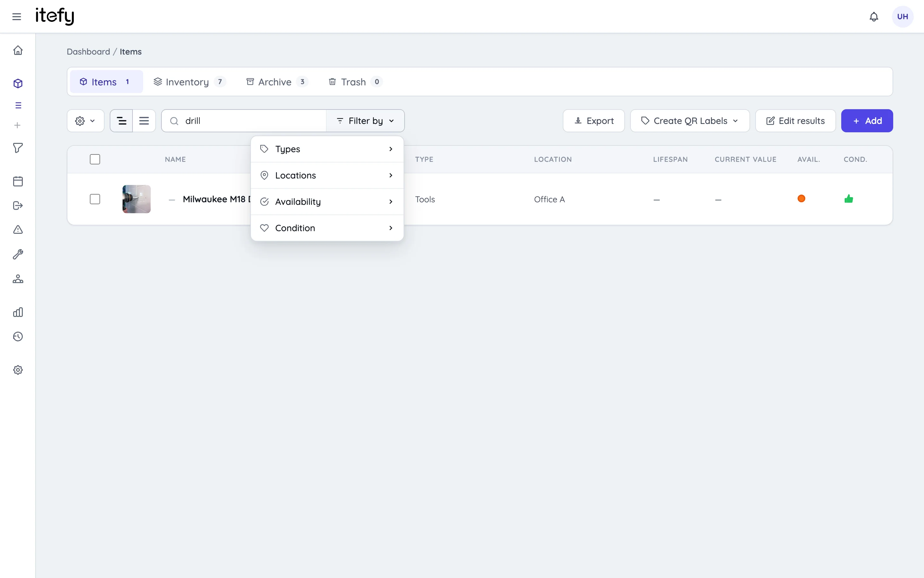Sort by CURRENT VALUE column header
924x578 pixels.
point(745,159)
